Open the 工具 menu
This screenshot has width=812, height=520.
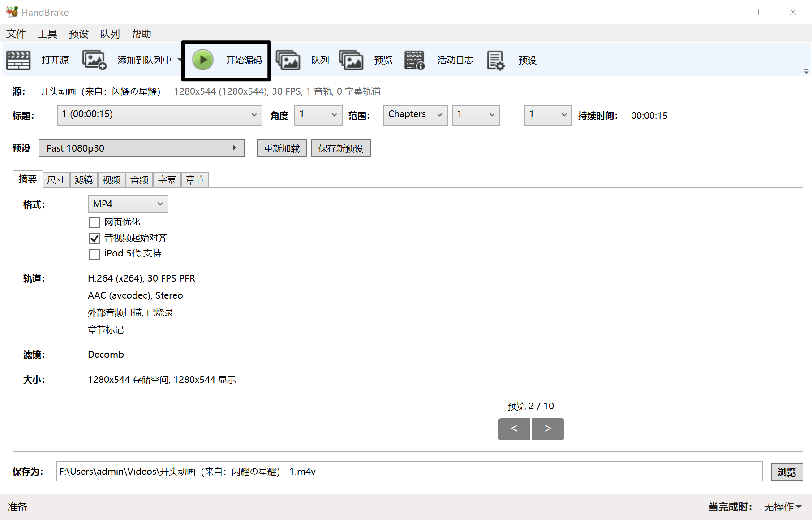47,34
